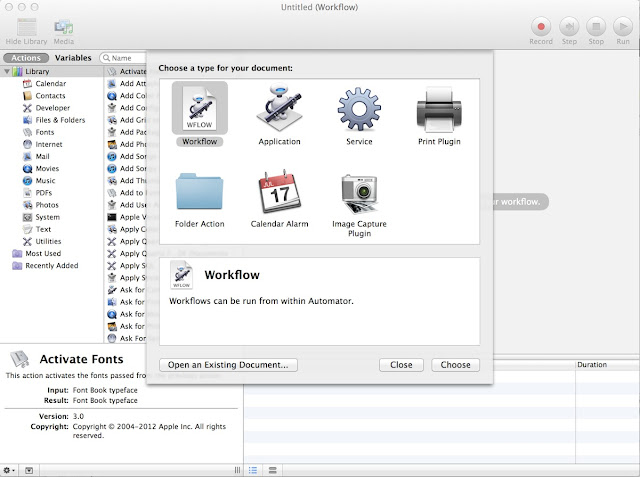Select the Activate Fonts action row
The image size is (640, 477).
click(126, 71)
